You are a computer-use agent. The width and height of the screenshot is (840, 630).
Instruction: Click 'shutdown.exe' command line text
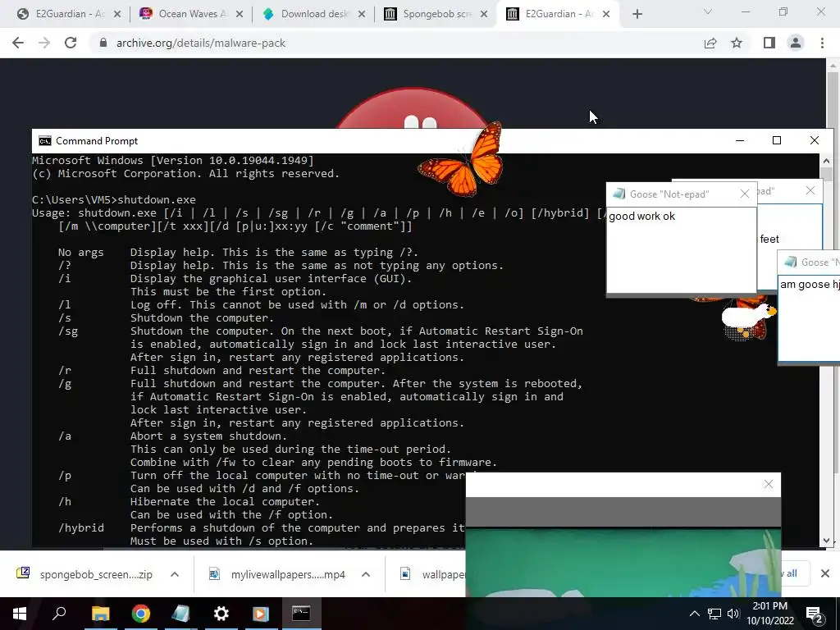tap(157, 200)
